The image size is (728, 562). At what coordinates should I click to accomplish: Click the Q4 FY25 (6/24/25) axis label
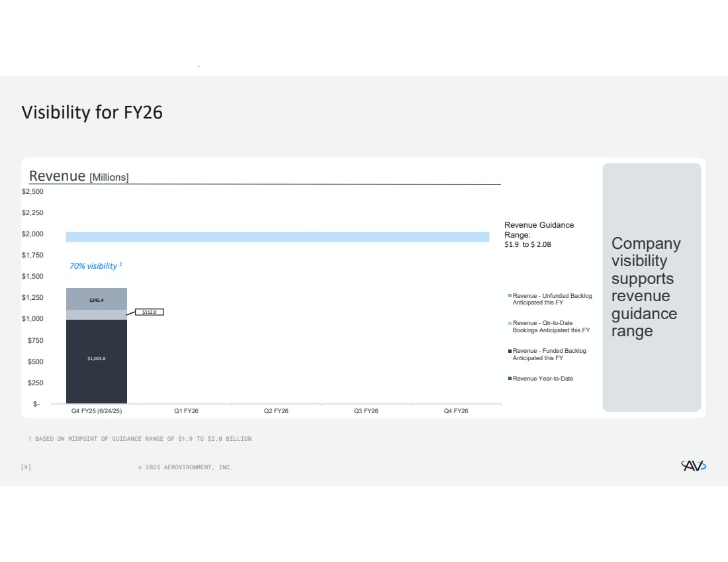click(x=97, y=411)
